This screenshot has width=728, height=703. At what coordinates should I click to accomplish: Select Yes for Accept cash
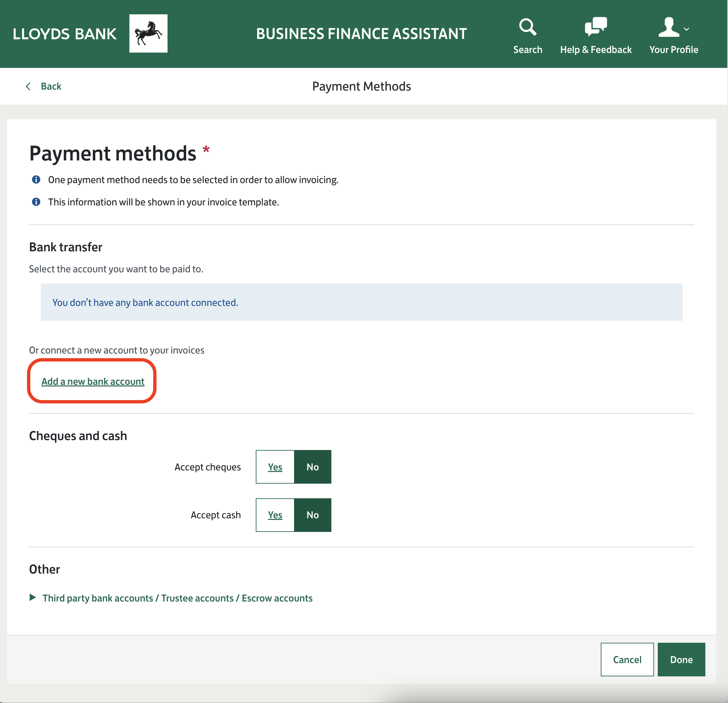tap(275, 515)
